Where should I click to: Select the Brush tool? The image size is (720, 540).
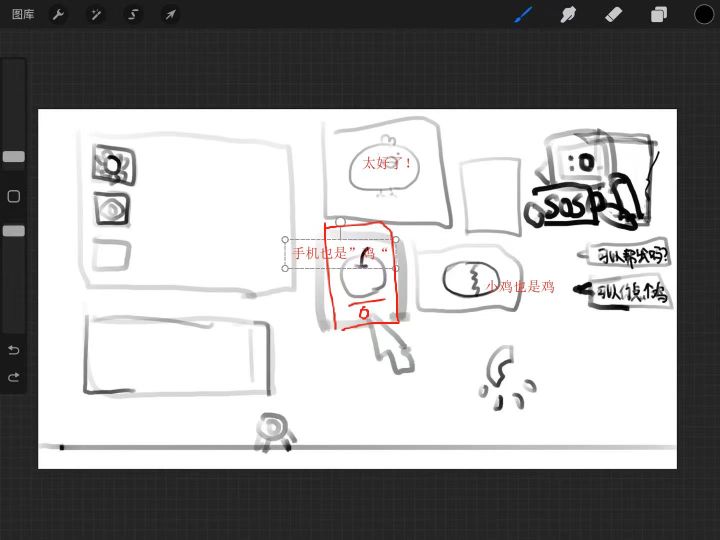[523, 15]
